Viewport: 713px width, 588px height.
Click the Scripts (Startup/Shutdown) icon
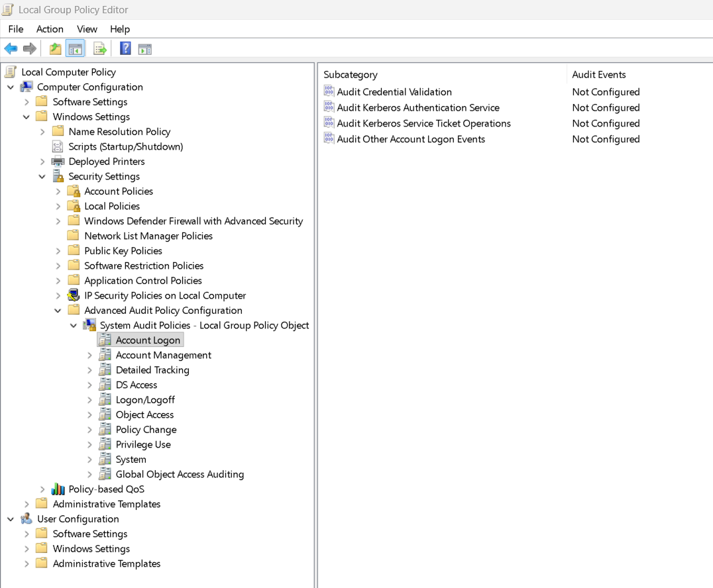tap(58, 146)
